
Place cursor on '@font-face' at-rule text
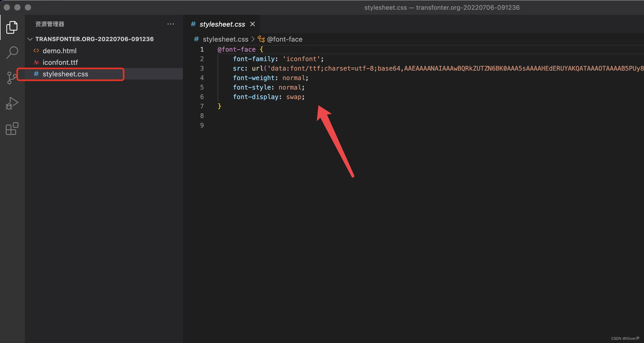[237, 49]
